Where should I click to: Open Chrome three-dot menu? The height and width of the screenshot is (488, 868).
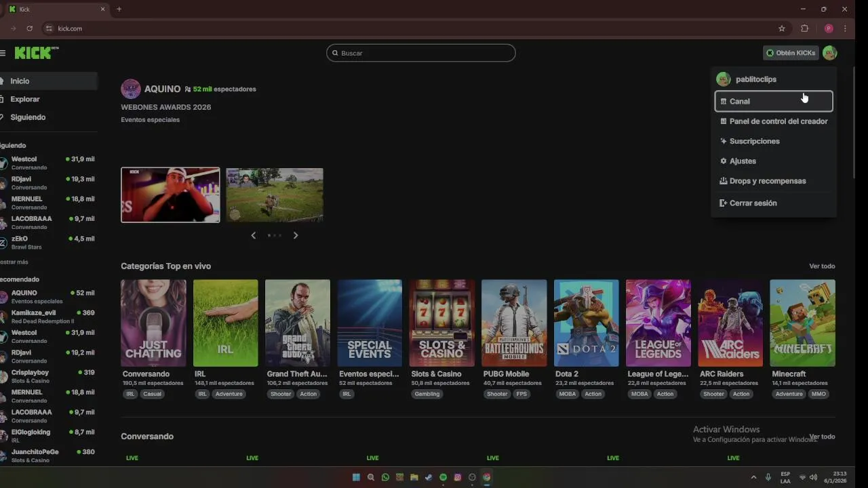tap(845, 28)
